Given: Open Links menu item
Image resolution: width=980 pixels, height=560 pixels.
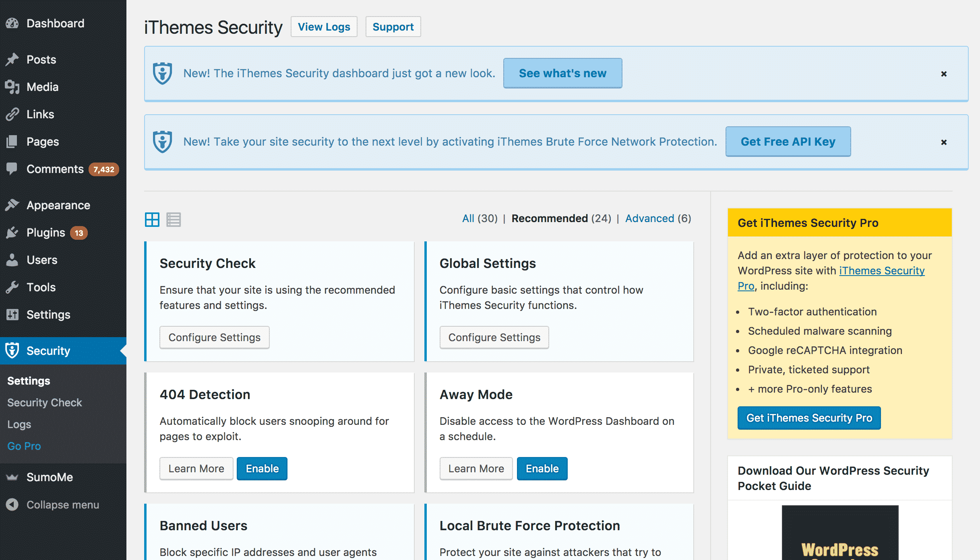Looking at the screenshot, I should 40,114.
